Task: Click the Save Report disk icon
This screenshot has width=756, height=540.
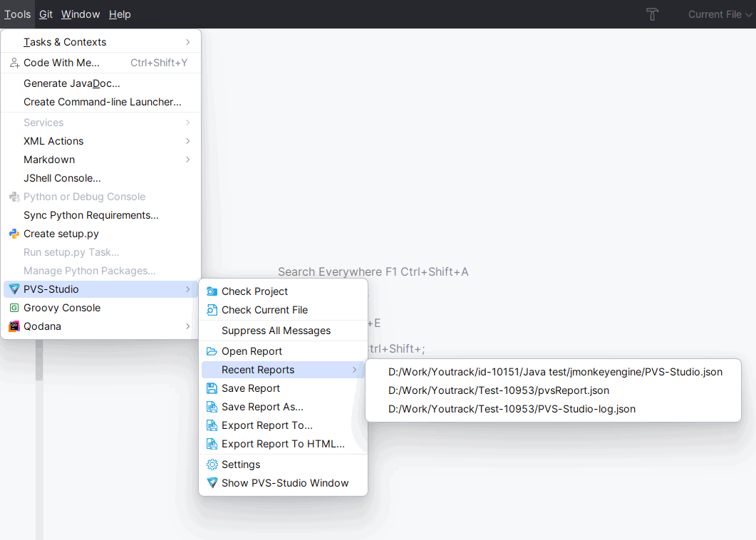Action: (x=212, y=388)
